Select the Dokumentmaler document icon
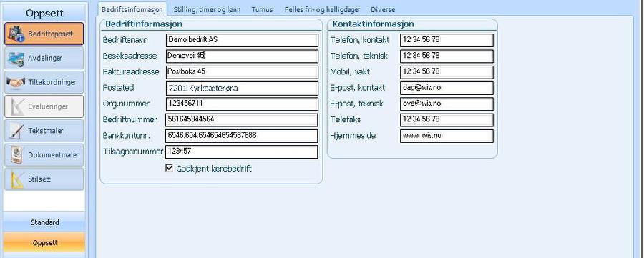The image size is (644, 258). click(x=16, y=155)
